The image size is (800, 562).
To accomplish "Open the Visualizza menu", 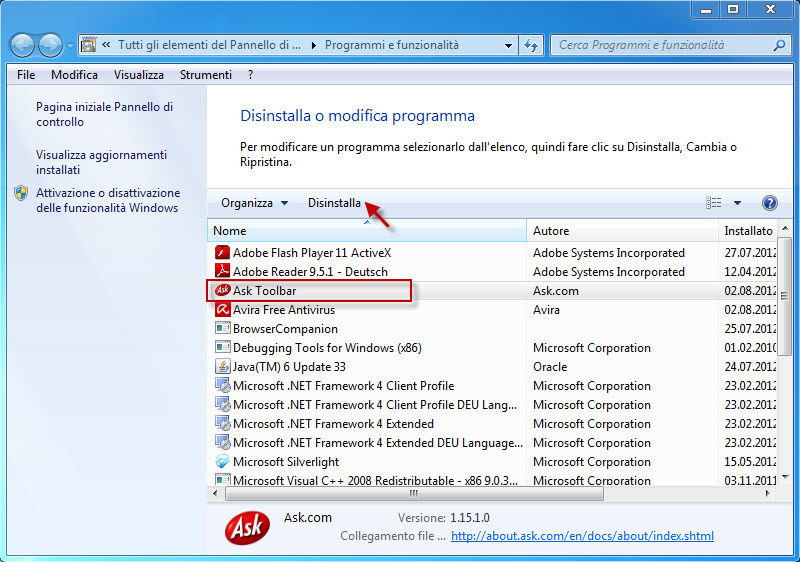I will click(x=139, y=75).
